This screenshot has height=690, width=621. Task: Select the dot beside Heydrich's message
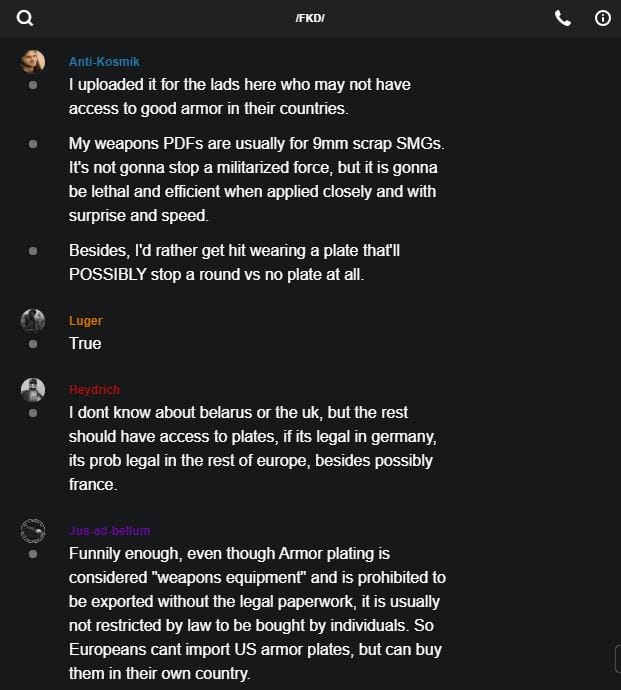point(33,412)
